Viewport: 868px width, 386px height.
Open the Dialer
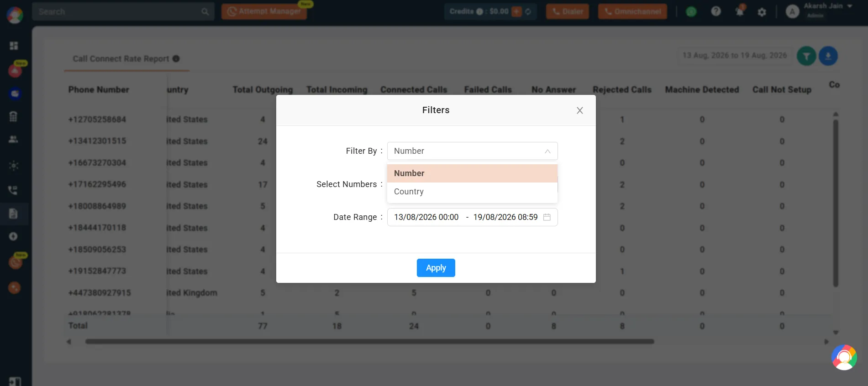[x=568, y=11]
